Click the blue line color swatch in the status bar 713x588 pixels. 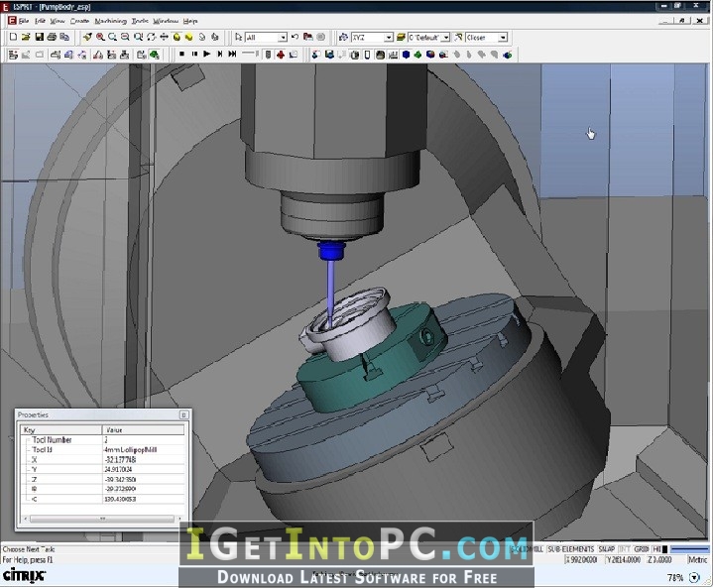[689, 549]
